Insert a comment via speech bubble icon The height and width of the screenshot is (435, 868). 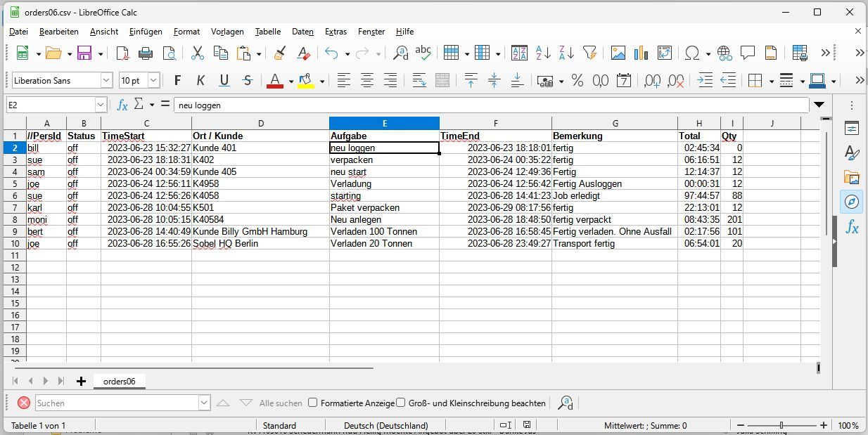click(x=748, y=53)
